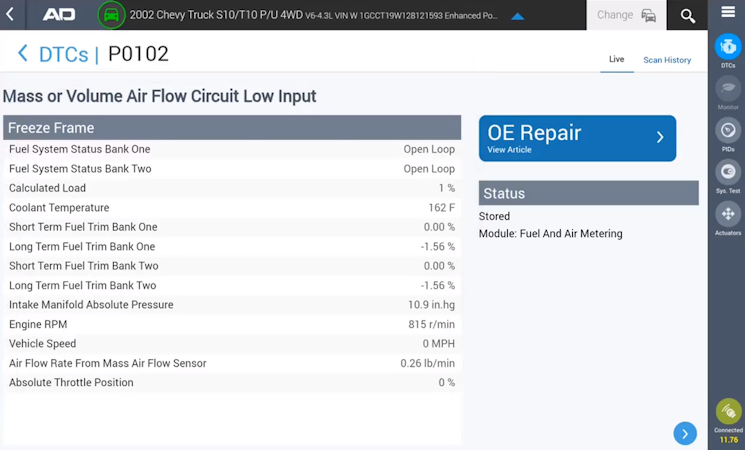Image resolution: width=745 pixels, height=450 pixels.
Task: Go back using top-left arrow
Action: [10, 15]
